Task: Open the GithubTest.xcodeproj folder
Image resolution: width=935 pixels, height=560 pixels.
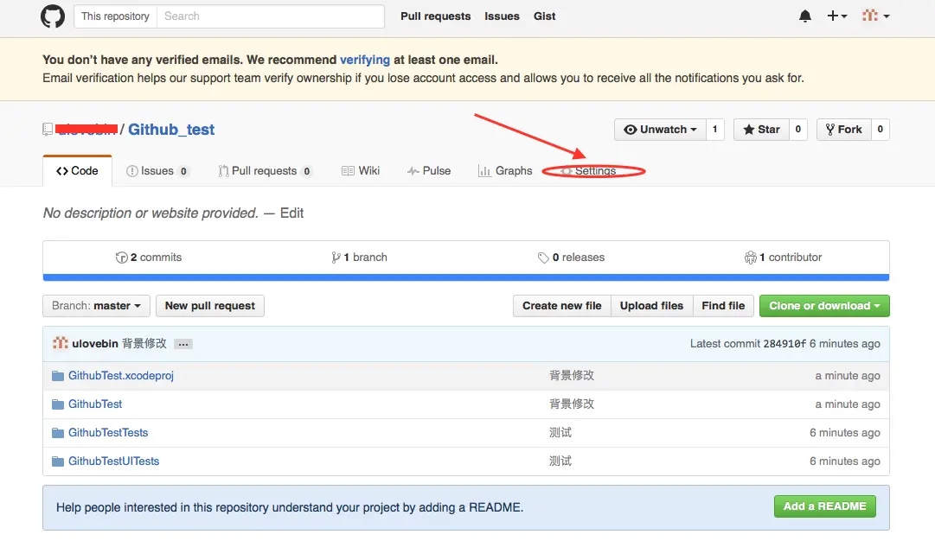Action: [121, 376]
